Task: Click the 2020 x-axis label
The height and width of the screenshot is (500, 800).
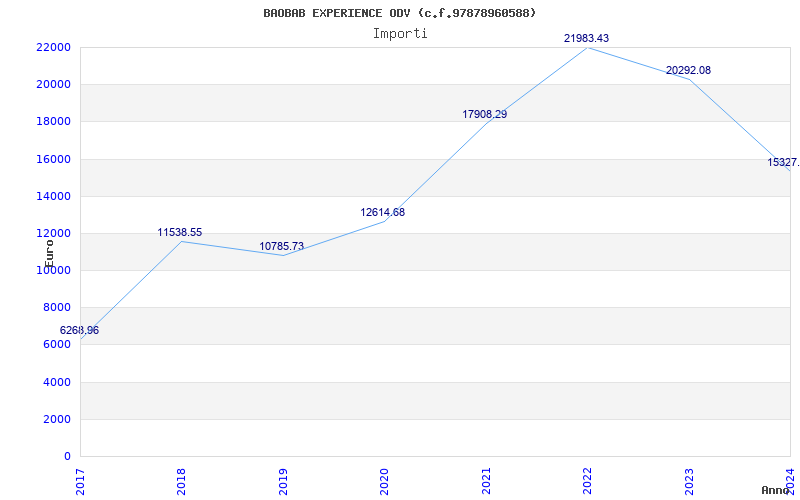Action: pos(384,482)
